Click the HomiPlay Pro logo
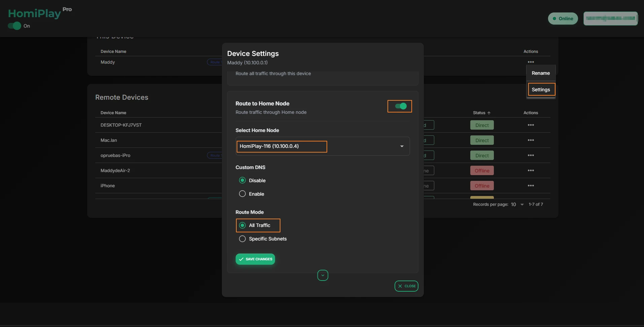This screenshot has height=327, width=644. (40, 13)
